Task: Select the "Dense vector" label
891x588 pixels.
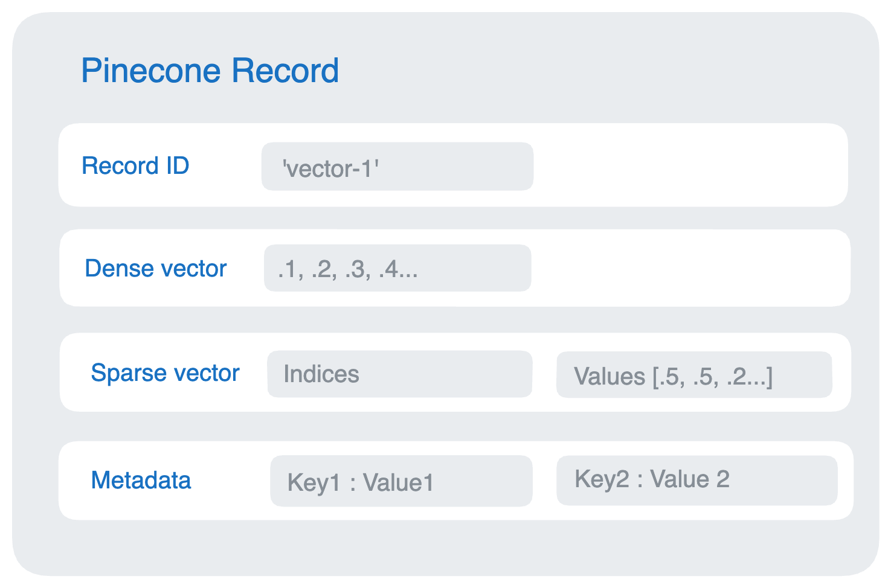Action: point(155,269)
